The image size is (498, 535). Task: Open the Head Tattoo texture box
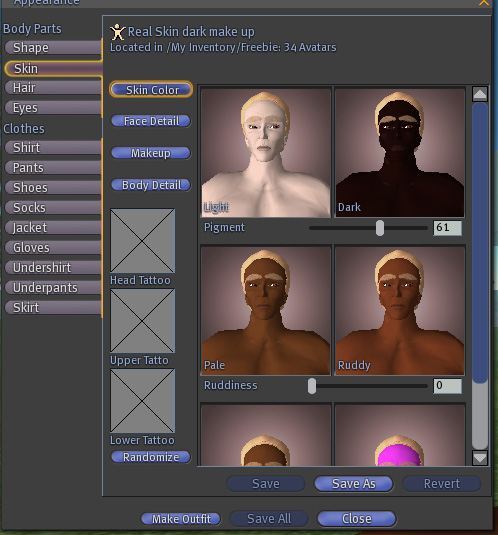[143, 241]
